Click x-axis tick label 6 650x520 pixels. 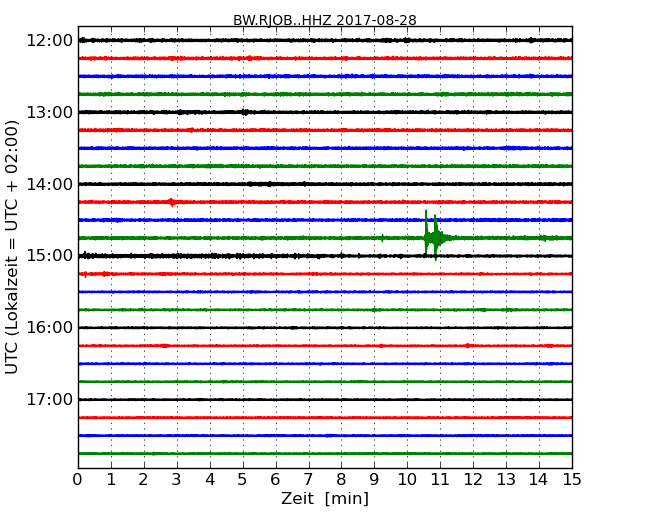275,480
